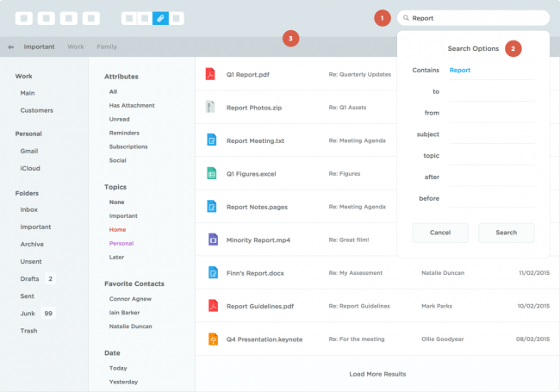
Task: Click the 'before' date field
Action: coord(492,198)
